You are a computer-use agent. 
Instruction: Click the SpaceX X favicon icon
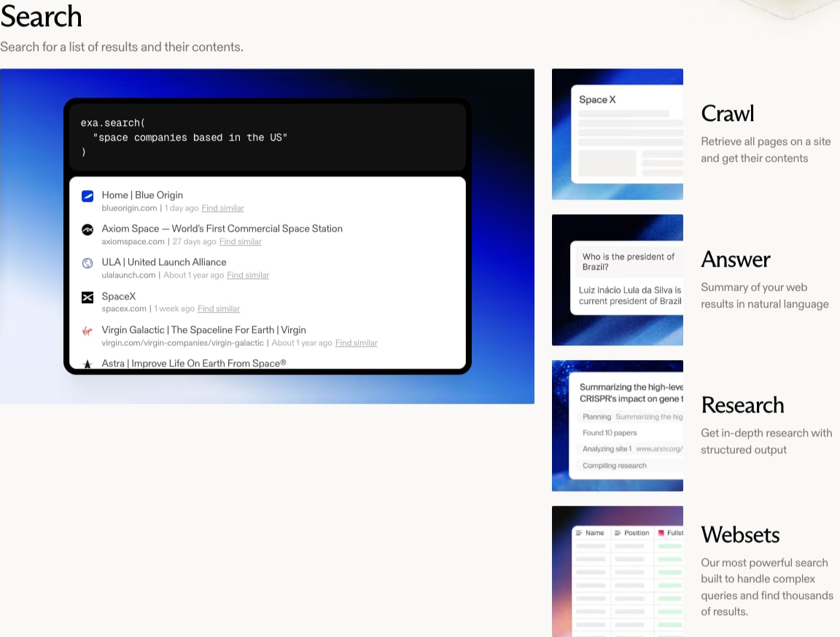[x=87, y=297]
